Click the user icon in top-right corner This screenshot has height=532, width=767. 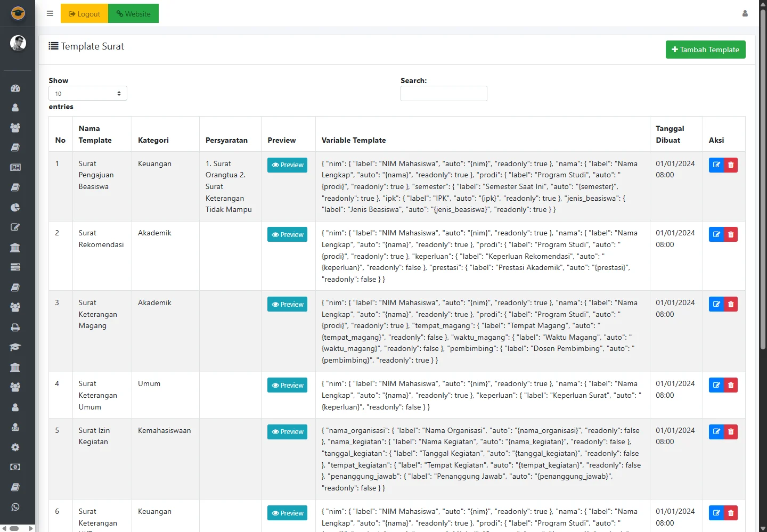coord(745,14)
